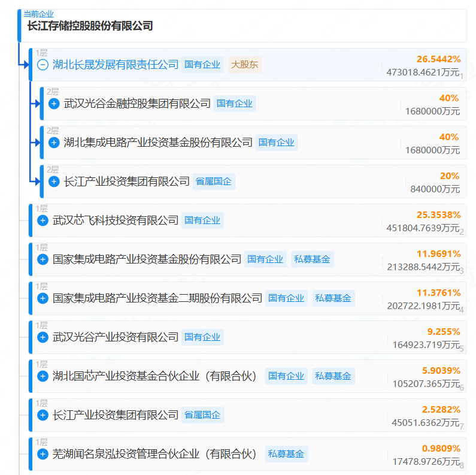The height and width of the screenshot is (475, 476).
Task: Click the 0.9809% shareholding value
Action: [441, 449]
